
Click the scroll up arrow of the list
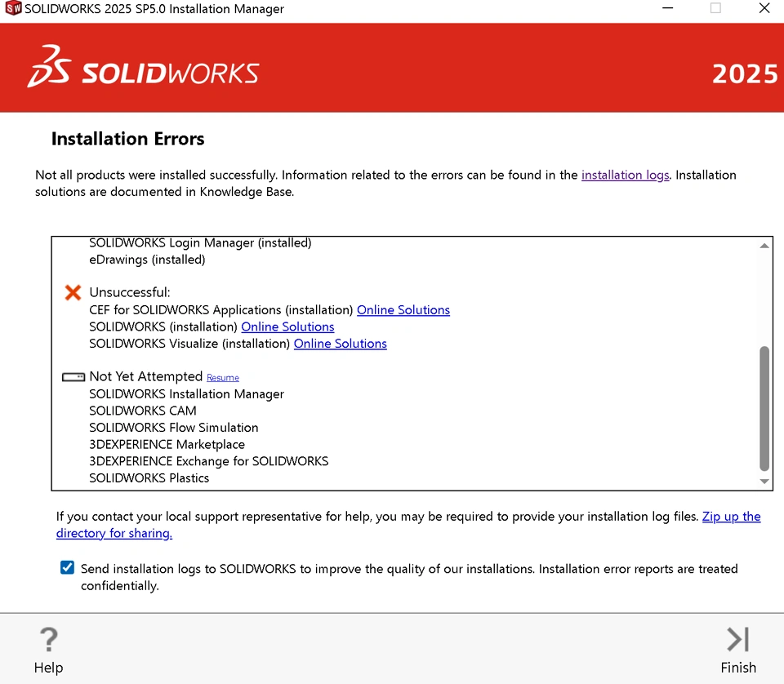764,246
